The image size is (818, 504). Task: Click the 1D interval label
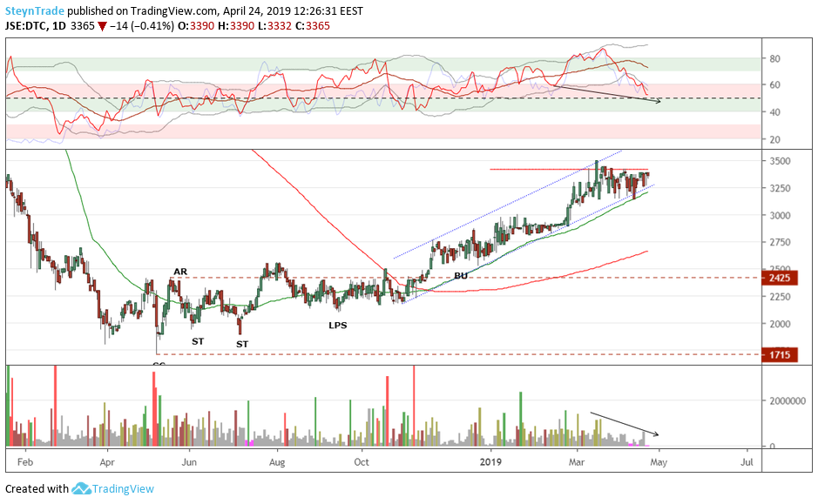coord(59,26)
